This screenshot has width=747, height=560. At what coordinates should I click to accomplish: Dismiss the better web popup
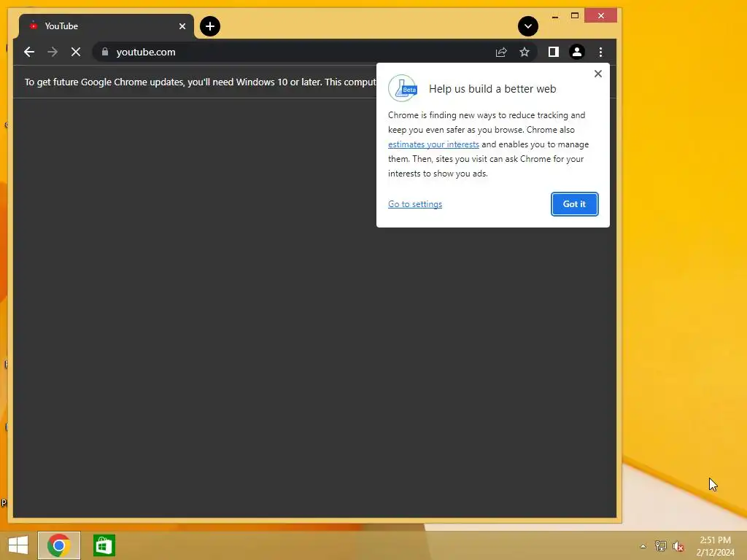598,74
